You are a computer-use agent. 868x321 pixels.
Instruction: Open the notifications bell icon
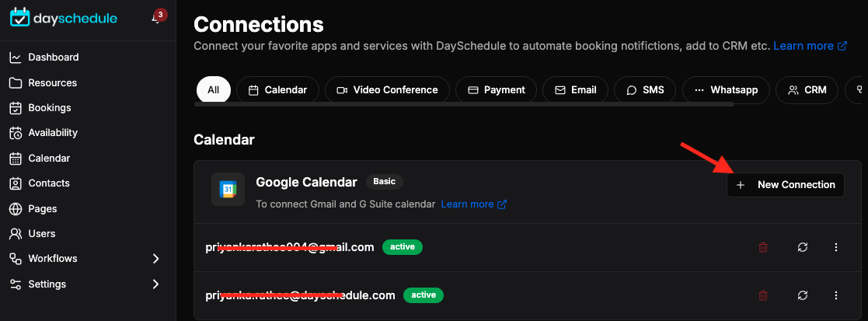(157, 18)
